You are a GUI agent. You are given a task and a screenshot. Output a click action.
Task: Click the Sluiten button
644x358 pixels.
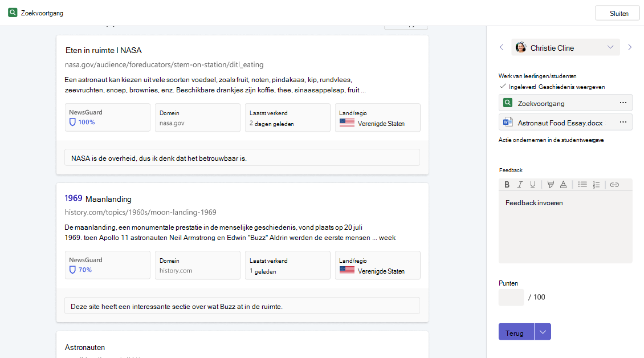tap(617, 13)
